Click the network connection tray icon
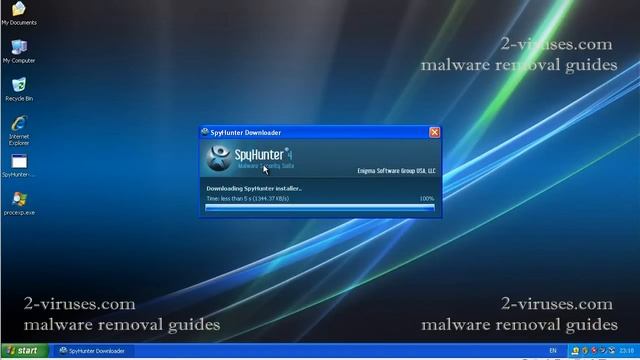This screenshot has height=360, width=640. (x=602, y=350)
